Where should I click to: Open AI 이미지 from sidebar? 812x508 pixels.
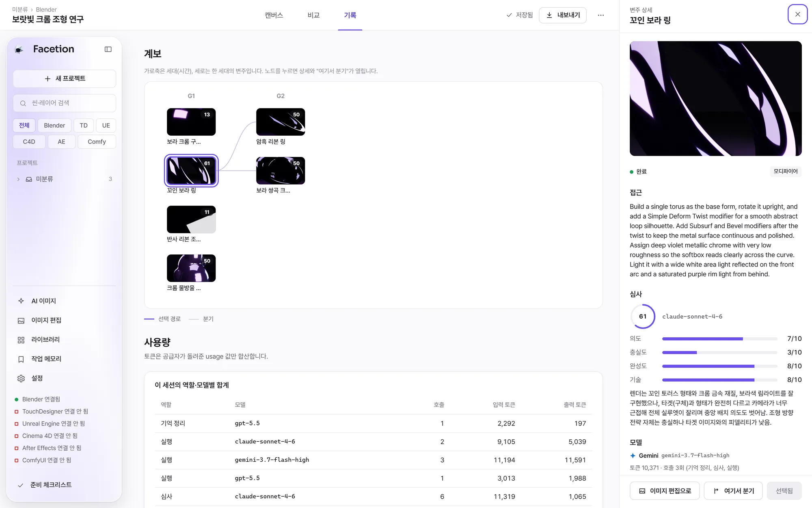coord(64,301)
